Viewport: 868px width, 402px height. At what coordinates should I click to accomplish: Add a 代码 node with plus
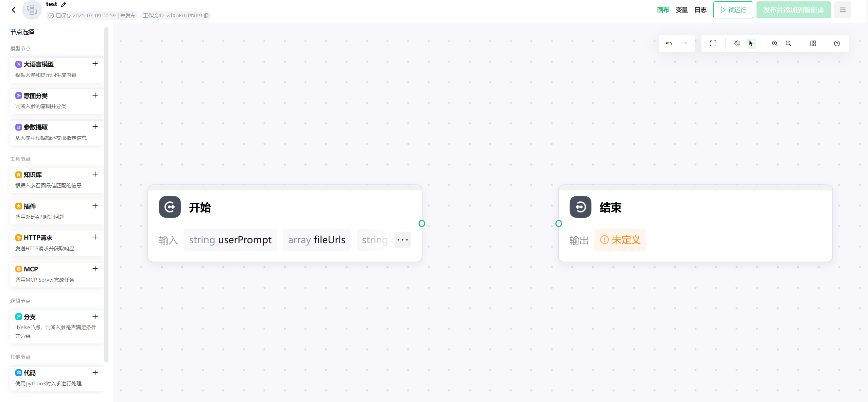point(95,372)
